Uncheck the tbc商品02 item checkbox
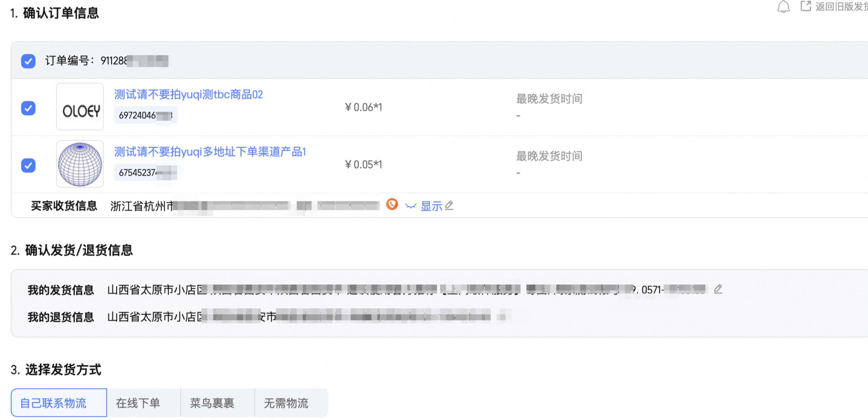 click(x=28, y=108)
